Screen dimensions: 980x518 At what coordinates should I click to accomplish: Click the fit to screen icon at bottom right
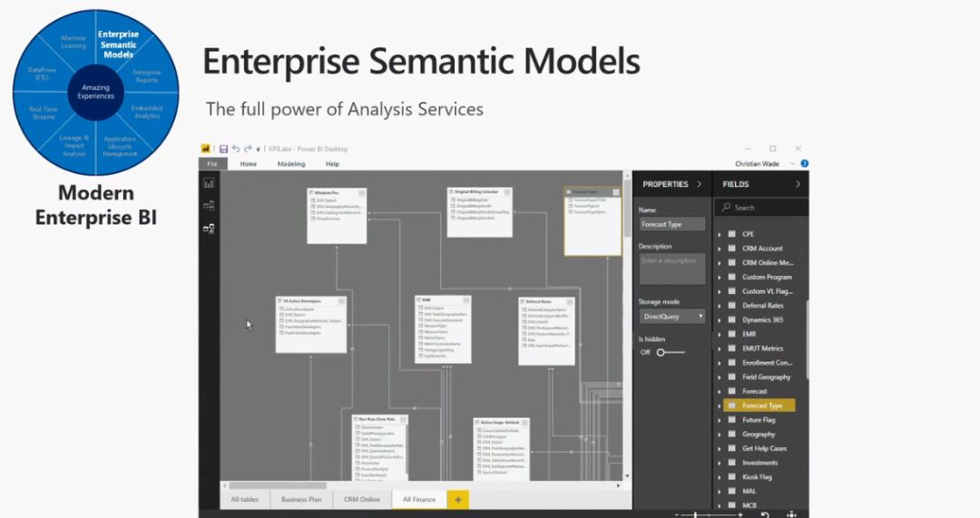tap(791, 514)
